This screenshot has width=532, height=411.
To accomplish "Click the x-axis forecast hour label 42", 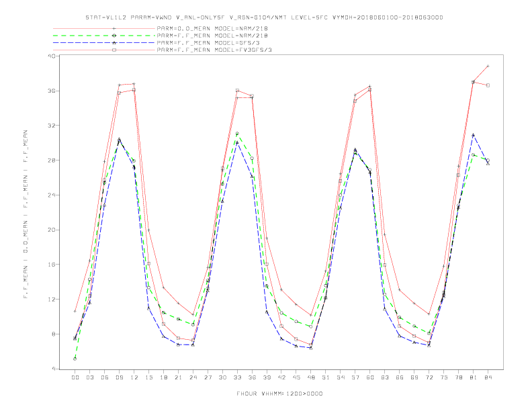I will click(x=281, y=377).
